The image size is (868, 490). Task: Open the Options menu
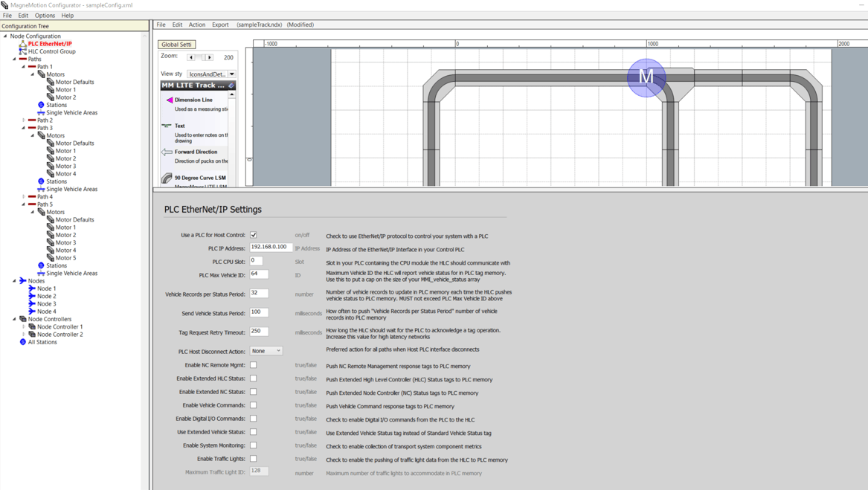tap(45, 16)
